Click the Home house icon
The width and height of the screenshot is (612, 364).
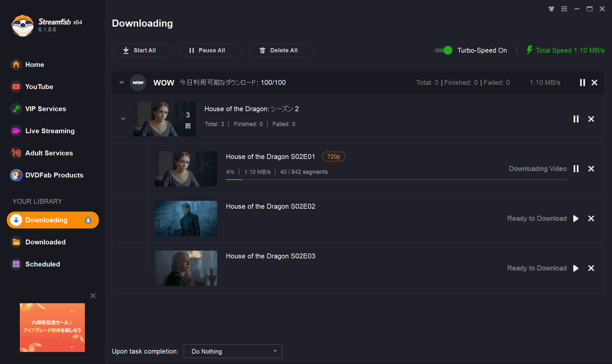tap(16, 64)
